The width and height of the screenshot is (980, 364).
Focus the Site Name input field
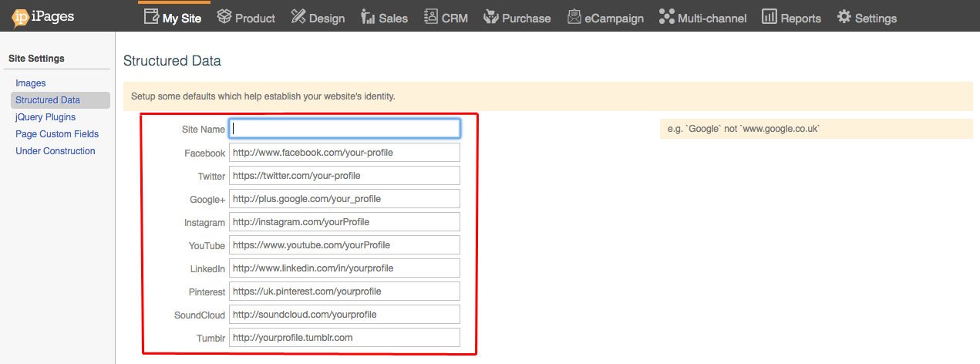coord(345,129)
